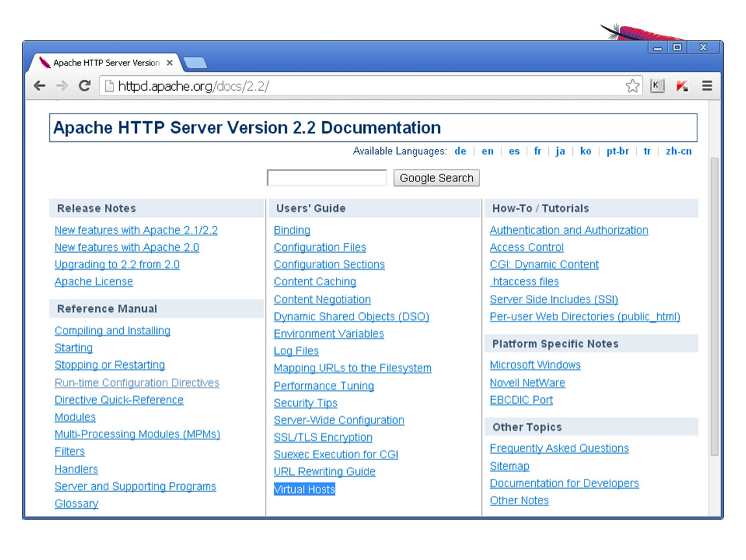
Task: Reload the page with refresh icon
Action: click(84, 86)
